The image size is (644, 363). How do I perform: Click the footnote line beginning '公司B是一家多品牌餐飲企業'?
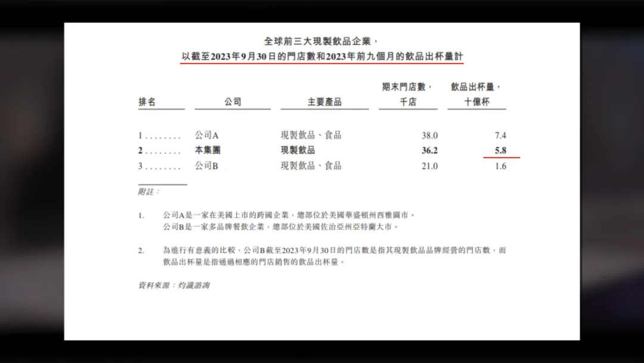(x=281, y=226)
